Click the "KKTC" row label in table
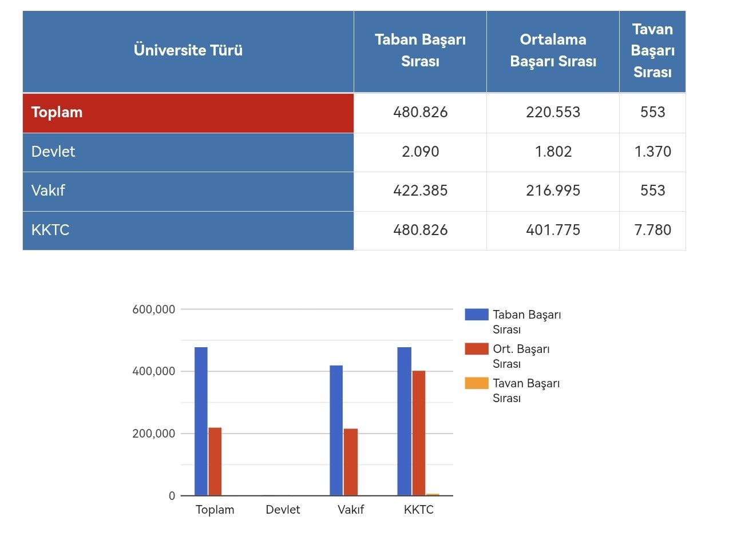The height and width of the screenshot is (560, 729). [x=188, y=231]
